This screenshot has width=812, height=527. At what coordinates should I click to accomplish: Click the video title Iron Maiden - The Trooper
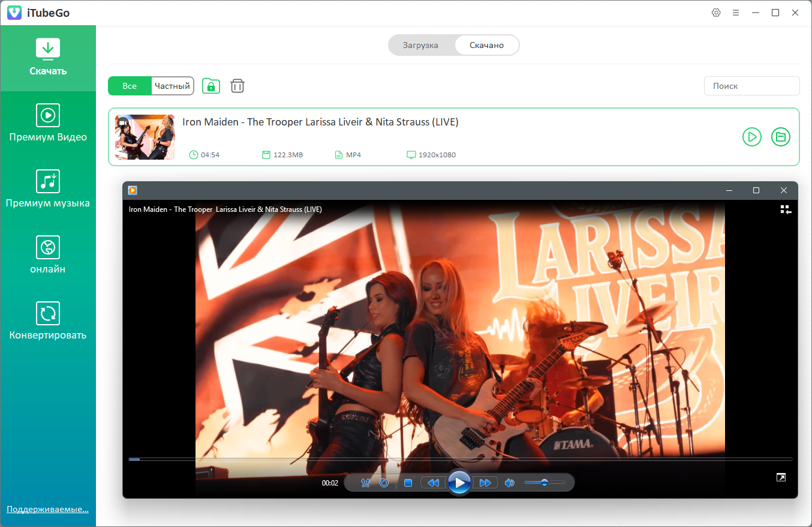[320, 122]
